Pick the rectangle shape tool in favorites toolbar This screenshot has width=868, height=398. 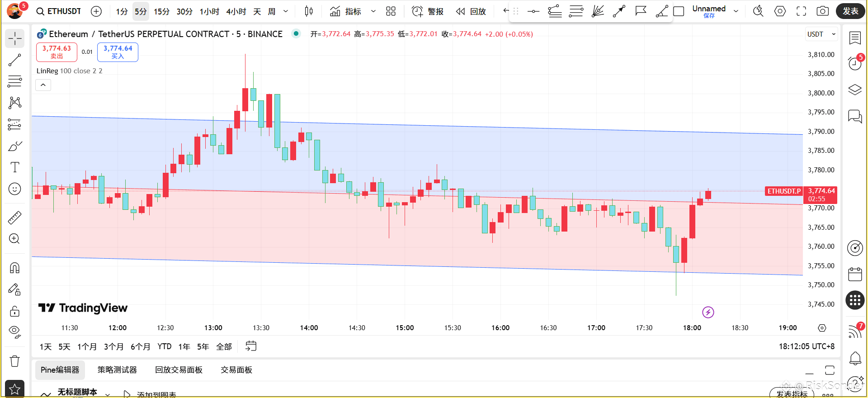pyautogui.click(x=679, y=11)
